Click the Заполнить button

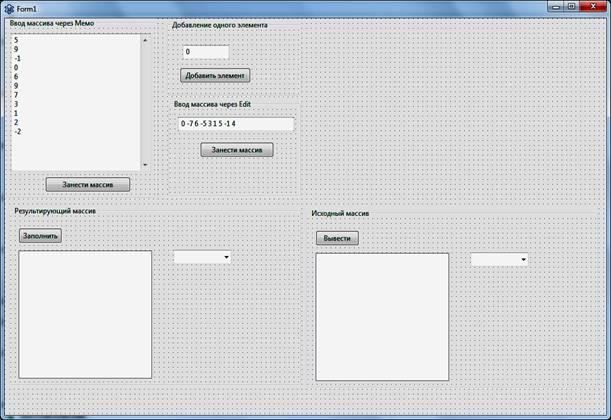(40, 236)
